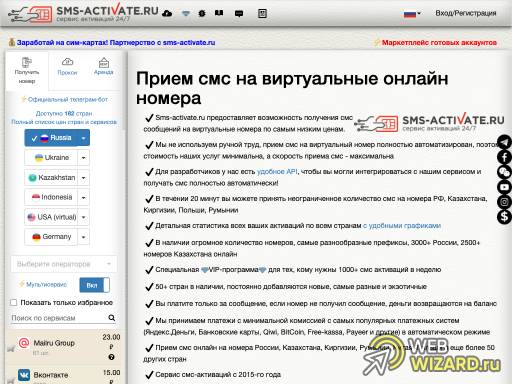Click Доступно 182 стран text
Screen dimensions: 512x384
coord(64,113)
